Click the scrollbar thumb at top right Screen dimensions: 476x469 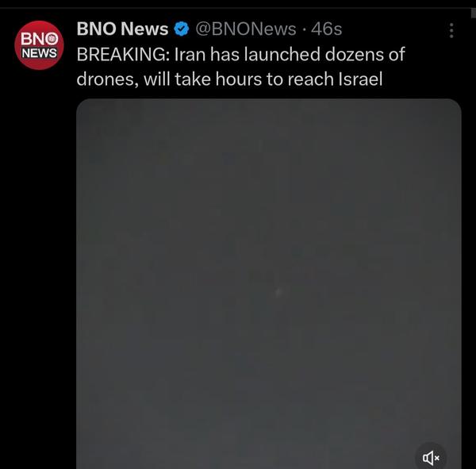474,13
